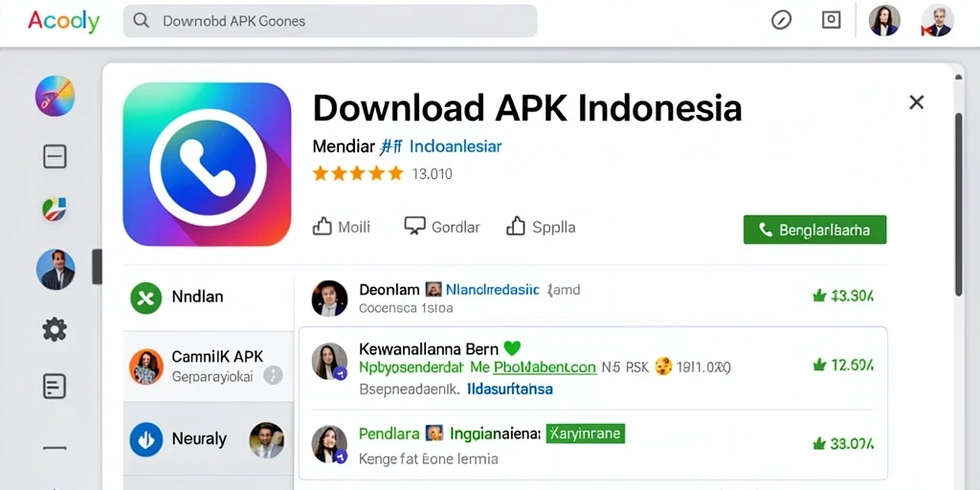Click the search field reading Downobd APK Goones
This screenshot has width=980, height=490.
(330, 21)
